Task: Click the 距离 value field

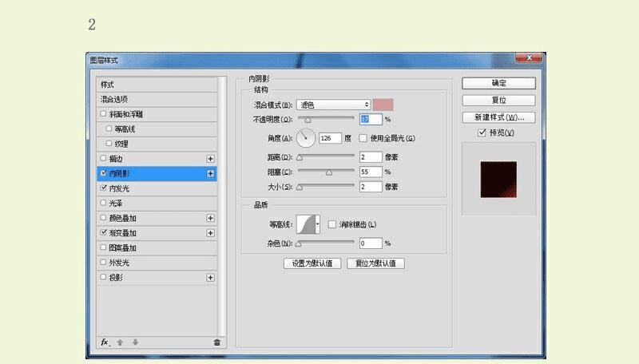Action: (371, 157)
